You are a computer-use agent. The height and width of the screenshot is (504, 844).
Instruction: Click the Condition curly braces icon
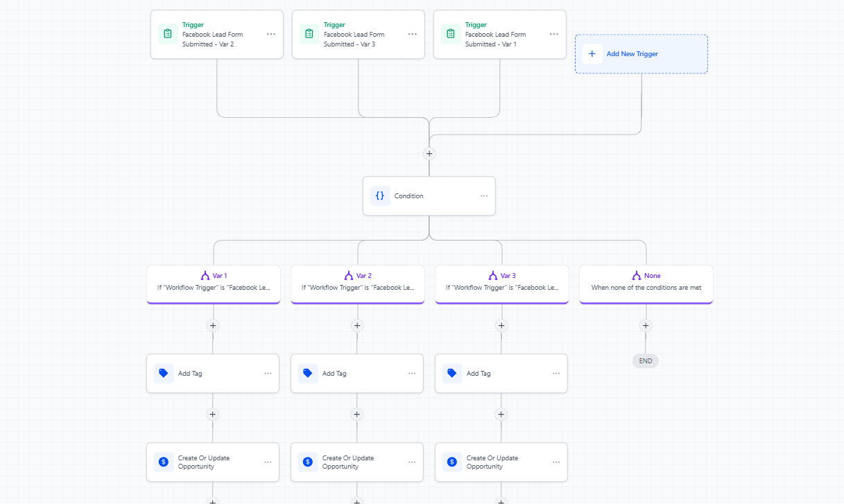[380, 196]
